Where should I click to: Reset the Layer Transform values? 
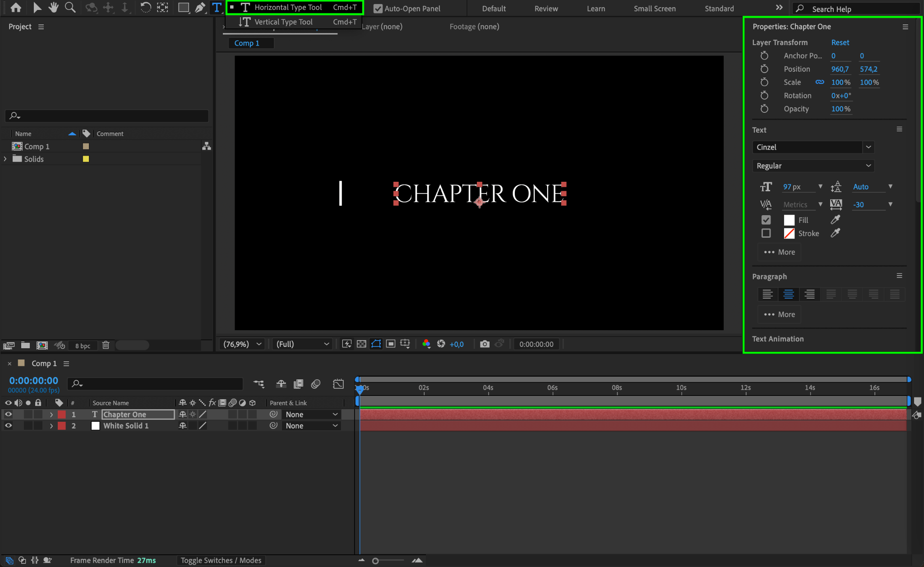coord(840,42)
